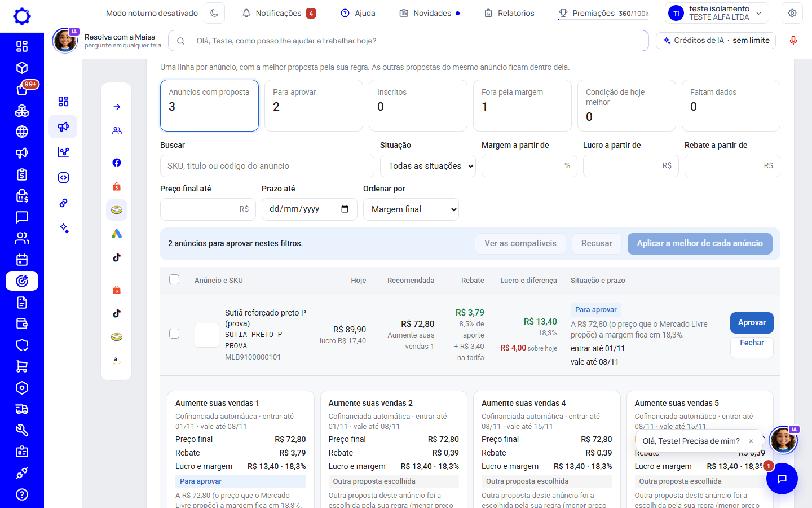This screenshot has height=508, width=812.
Task: Open Novidades in the top bar
Action: (x=429, y=13)
